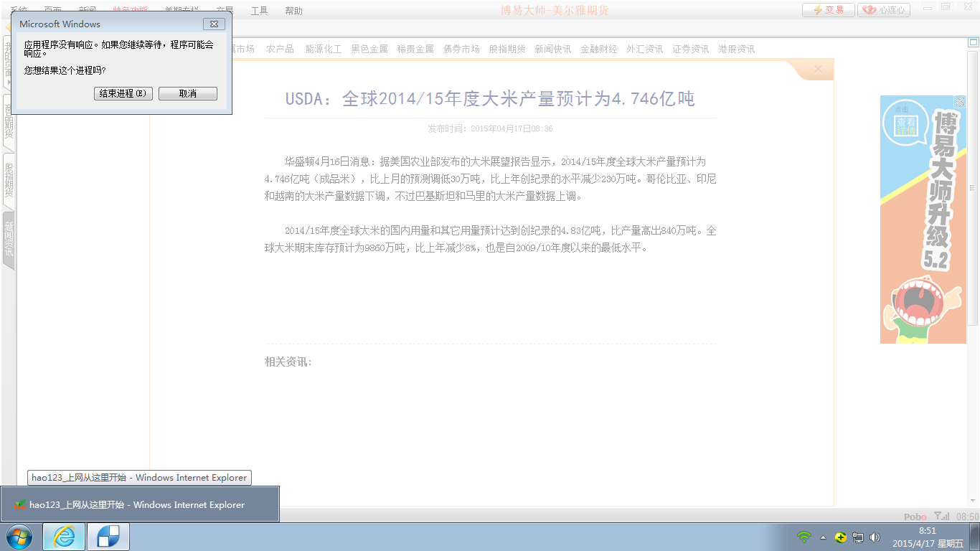The height and width of the screenshot is (551, 980).
Task: Click the network connection icon in tray
Action: [x=858, y=537]
